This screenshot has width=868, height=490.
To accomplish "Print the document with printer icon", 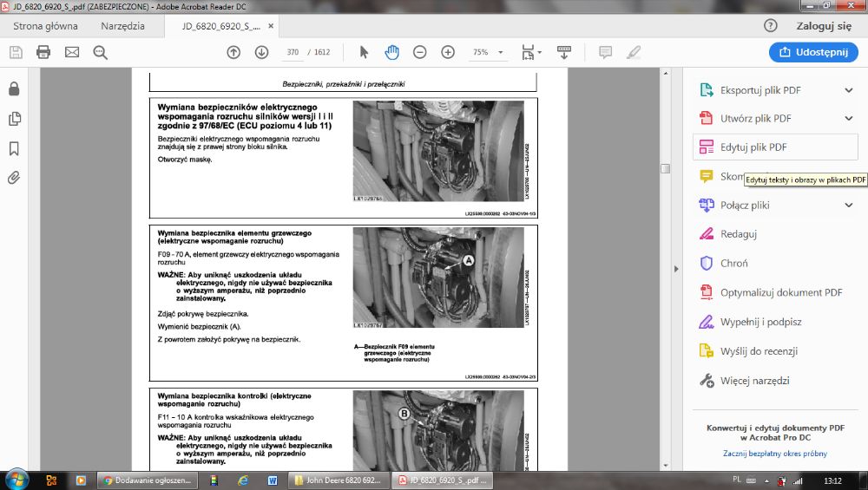I will pos(43,53).
